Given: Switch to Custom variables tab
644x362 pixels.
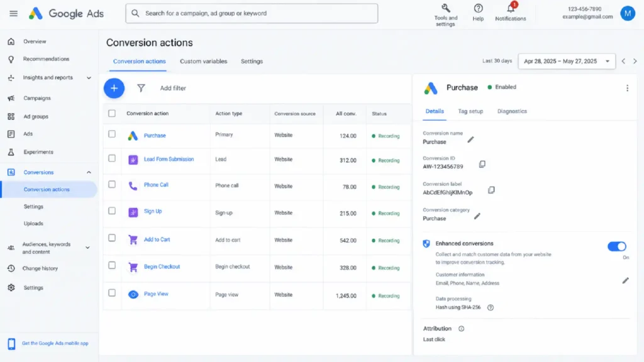Looking at the screenshot, I should [203, 61].
